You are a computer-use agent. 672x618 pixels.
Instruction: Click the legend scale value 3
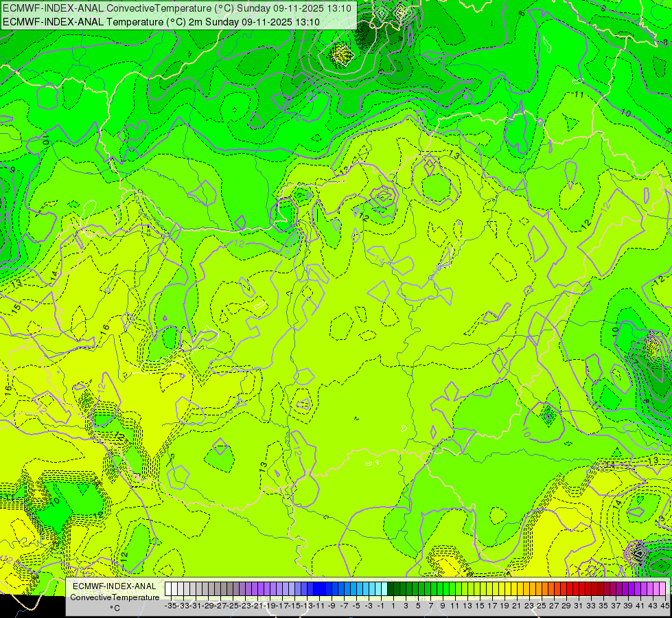[406, 606]
